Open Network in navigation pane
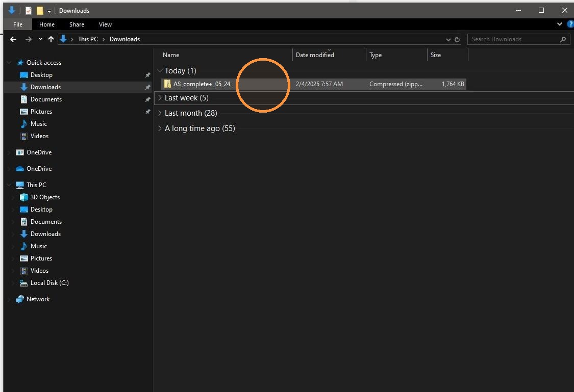This screenshot has height=392, width=574. [38, 299]
